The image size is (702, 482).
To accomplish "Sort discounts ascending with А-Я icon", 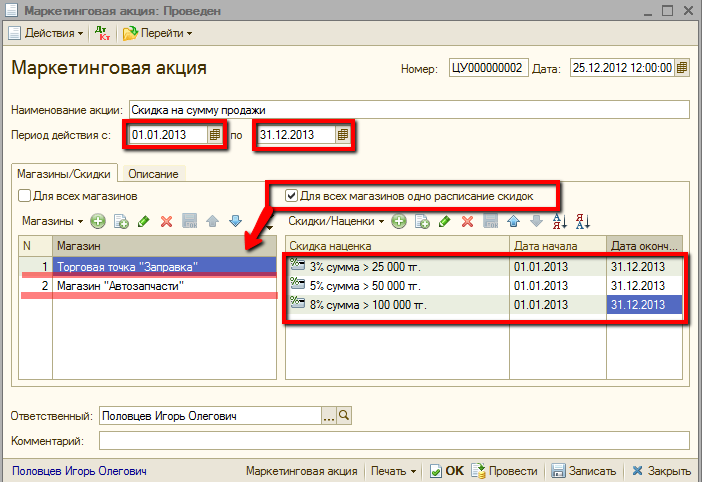I will point(558,220).
